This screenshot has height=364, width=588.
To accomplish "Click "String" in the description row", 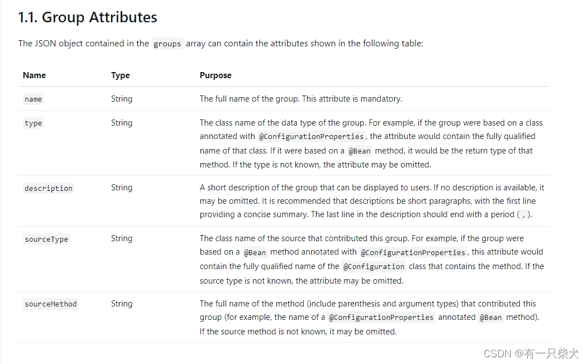I will point(122,188).
